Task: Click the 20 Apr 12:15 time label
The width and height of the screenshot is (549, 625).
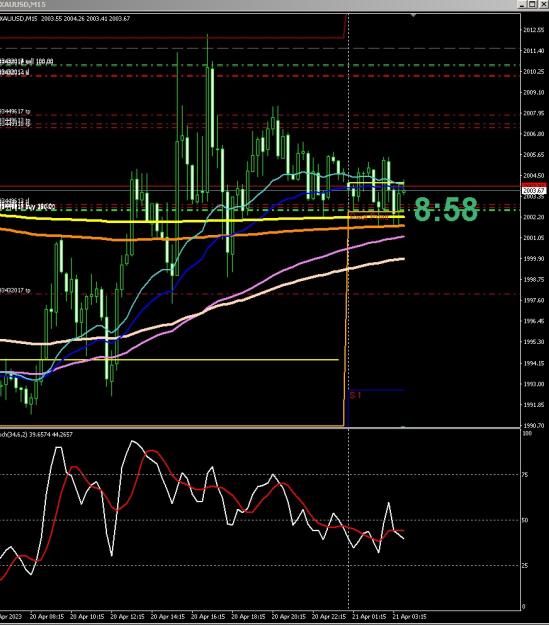Action: point(127,617)
